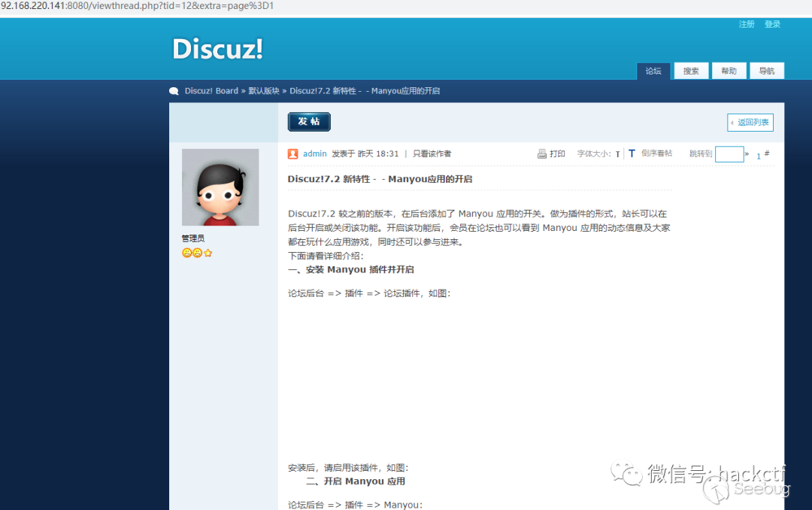
Task: Click the orange user icon beside admin
Action: (x=292, y=154)
